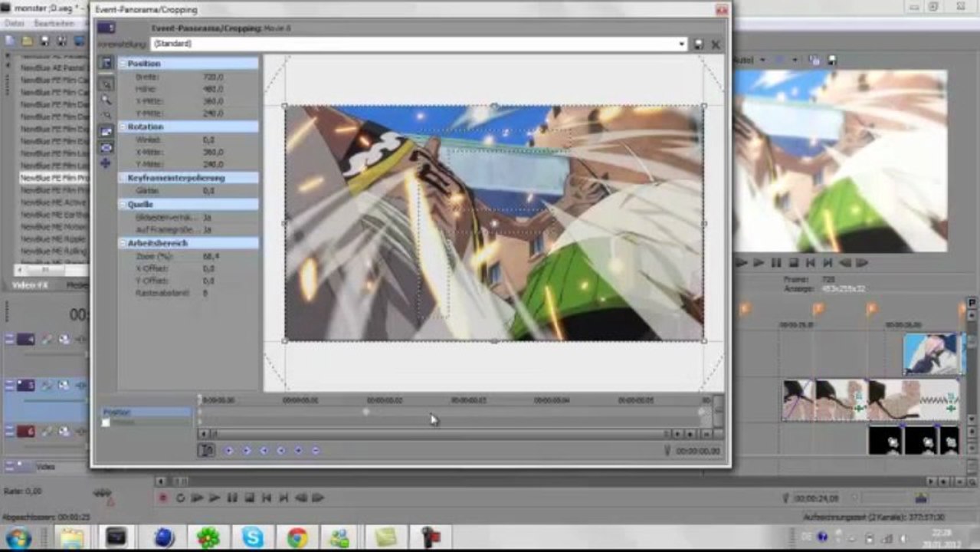Toggle Loop Playback in main transport bar

[x=180, y=498]
